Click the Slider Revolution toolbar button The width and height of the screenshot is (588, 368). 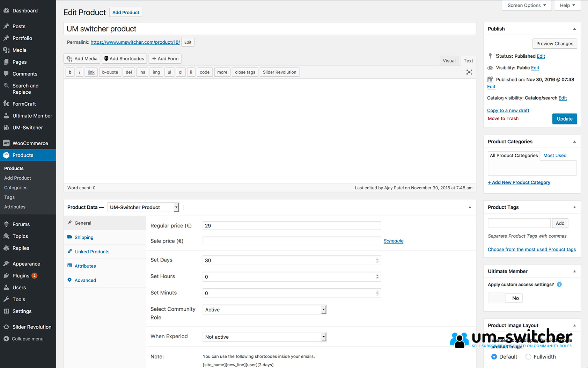click(x=279, y=72)
